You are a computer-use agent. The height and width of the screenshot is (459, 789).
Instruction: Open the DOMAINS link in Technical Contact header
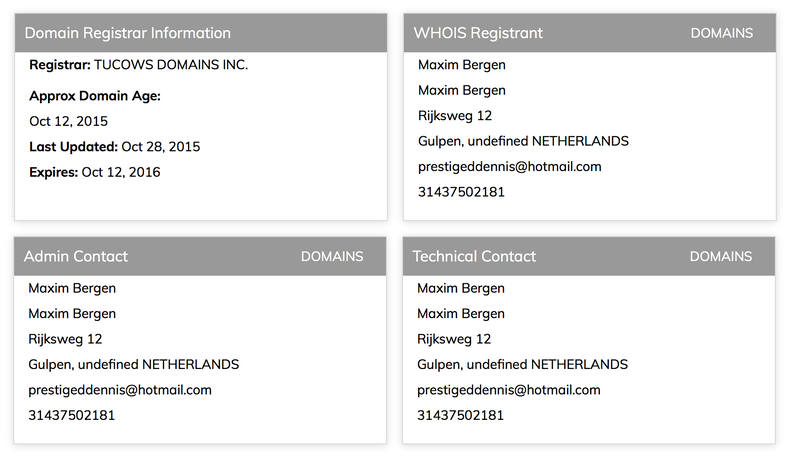tap(721, 257)
